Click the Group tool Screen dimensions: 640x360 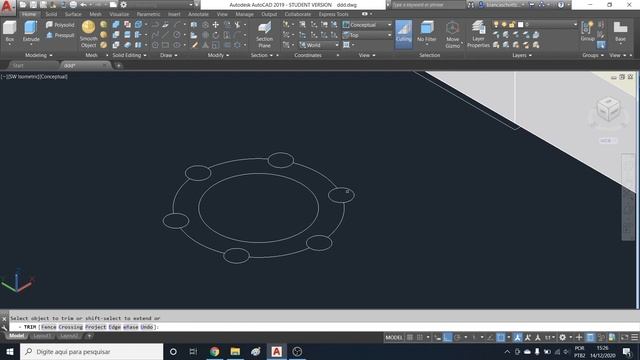click(587, 31)
